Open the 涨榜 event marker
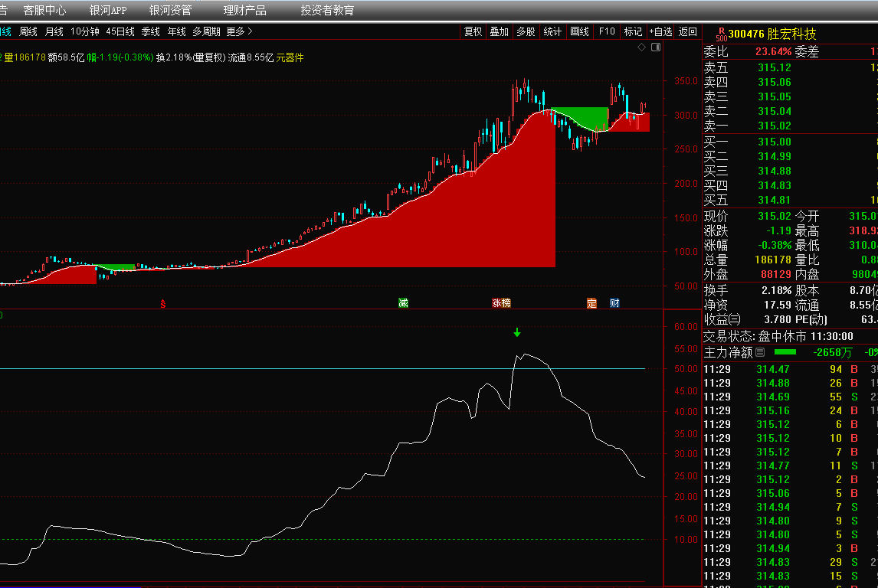 501,302
